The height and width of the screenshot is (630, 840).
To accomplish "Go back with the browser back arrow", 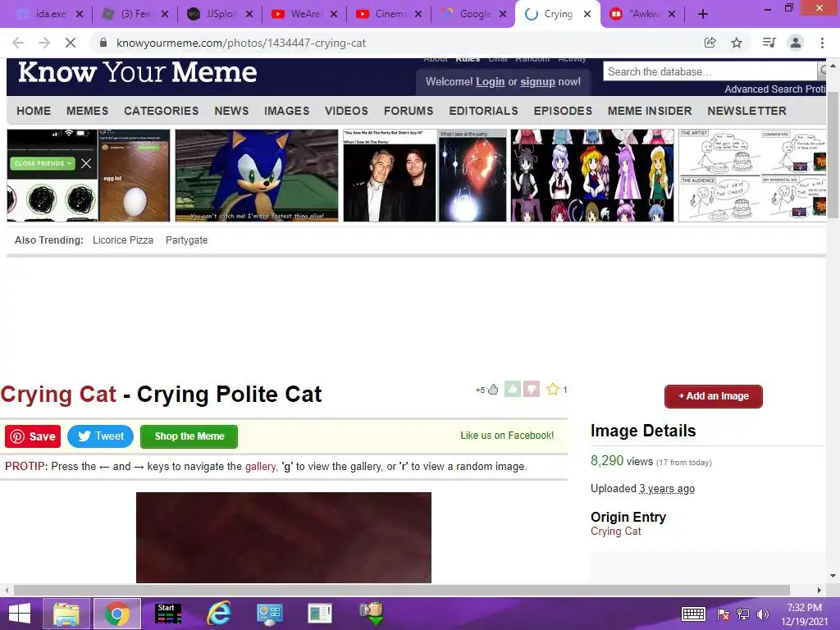I will point(18,43).
